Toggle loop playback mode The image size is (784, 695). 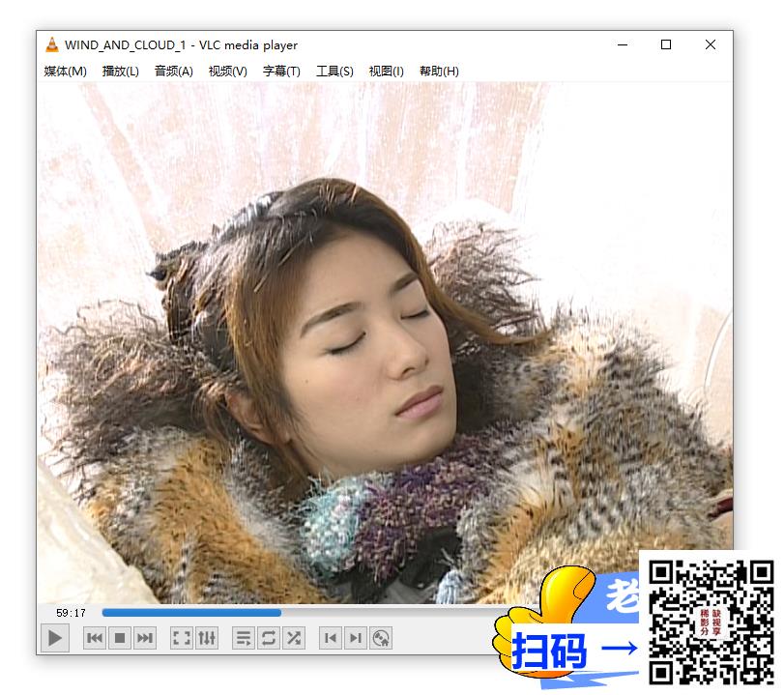click(269, 638)
